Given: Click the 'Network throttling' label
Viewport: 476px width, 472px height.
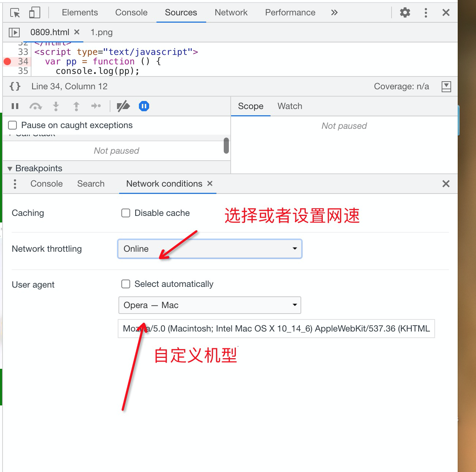Looking at the screenshot, I should tap(47, 249).
